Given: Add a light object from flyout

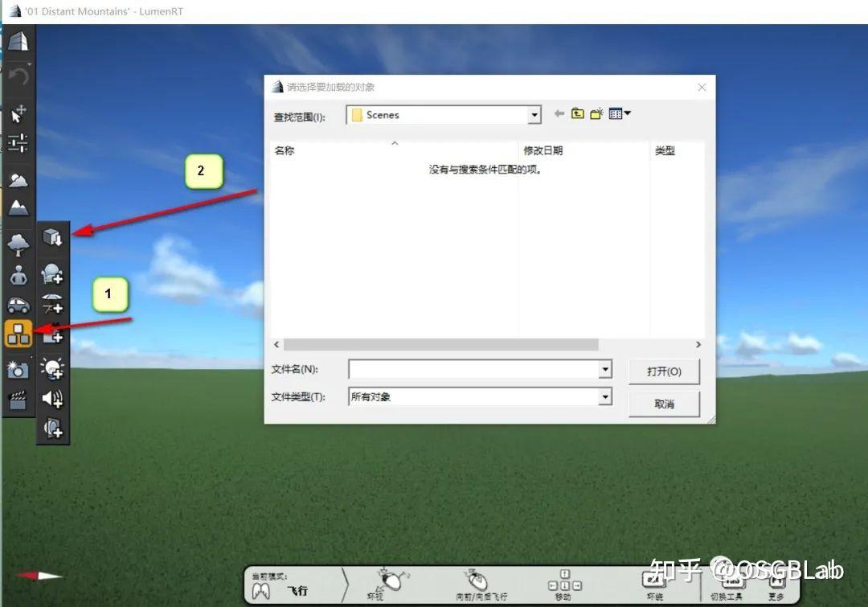Looking at the screenshot, I should [52, 368].
